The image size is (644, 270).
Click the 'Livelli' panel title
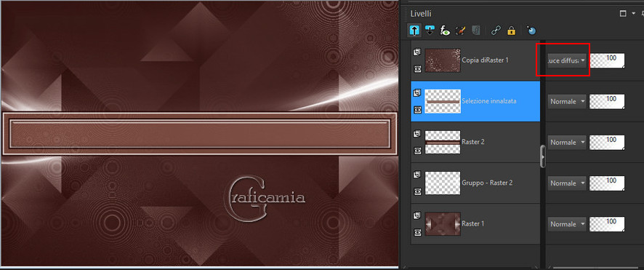click(x=421, y=14)
